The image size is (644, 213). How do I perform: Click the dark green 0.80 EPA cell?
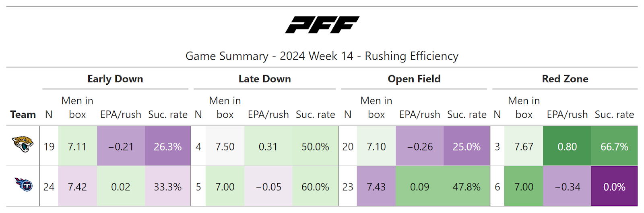pos(567,146)
